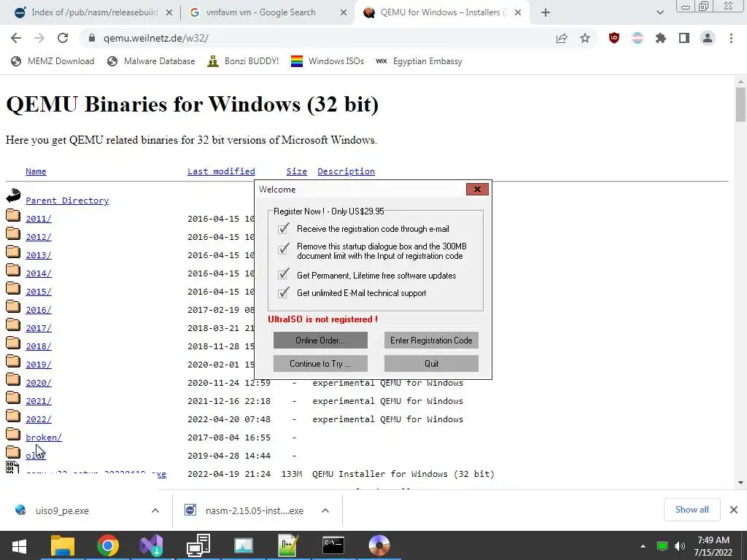The height and width of the screenshot is (560, 747).
Task: Toggle the browser side panel
Action: click(684, 38)
